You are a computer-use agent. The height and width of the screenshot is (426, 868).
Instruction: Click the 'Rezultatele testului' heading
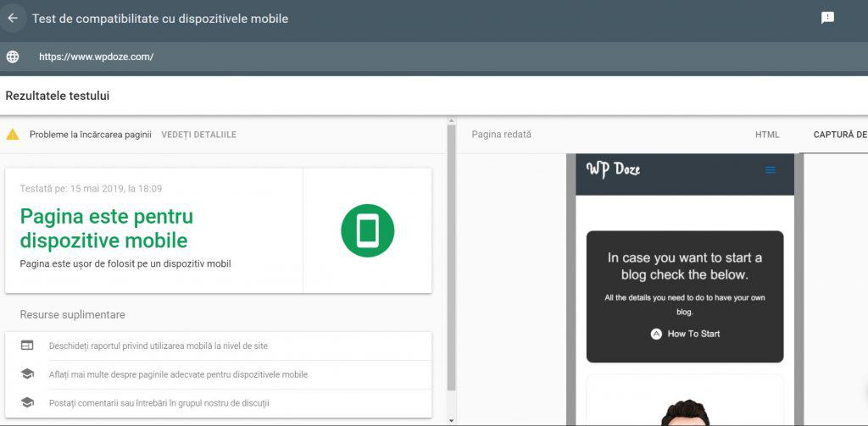tap(58, 96)
